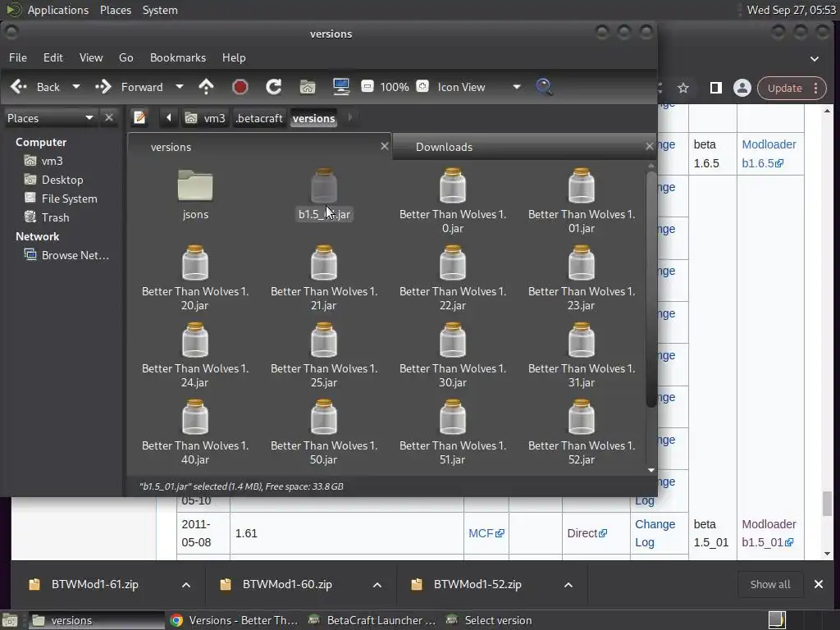
Task: Open BTWMod1-61.zip download options chevron
Action: click(186, 584)
